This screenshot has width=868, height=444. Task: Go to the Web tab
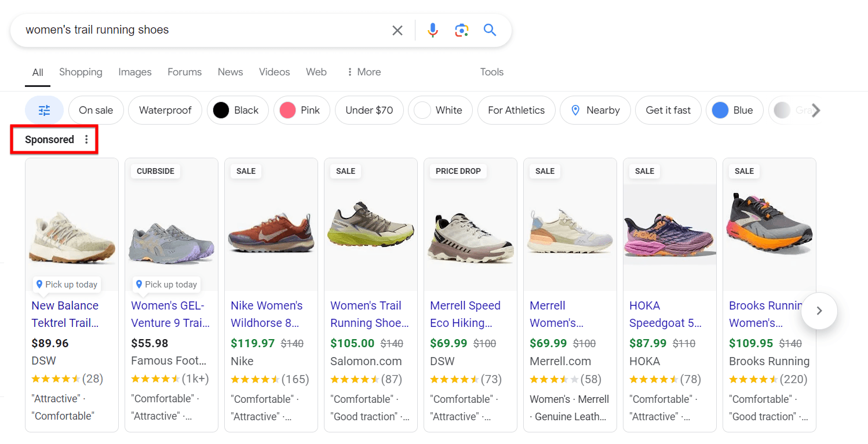click(x=316, y=72)
